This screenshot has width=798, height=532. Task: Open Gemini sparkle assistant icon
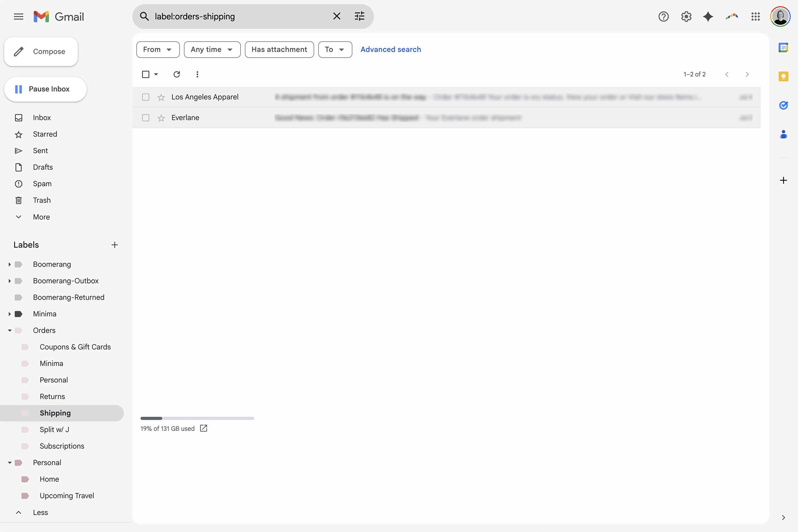coord(708,17)
